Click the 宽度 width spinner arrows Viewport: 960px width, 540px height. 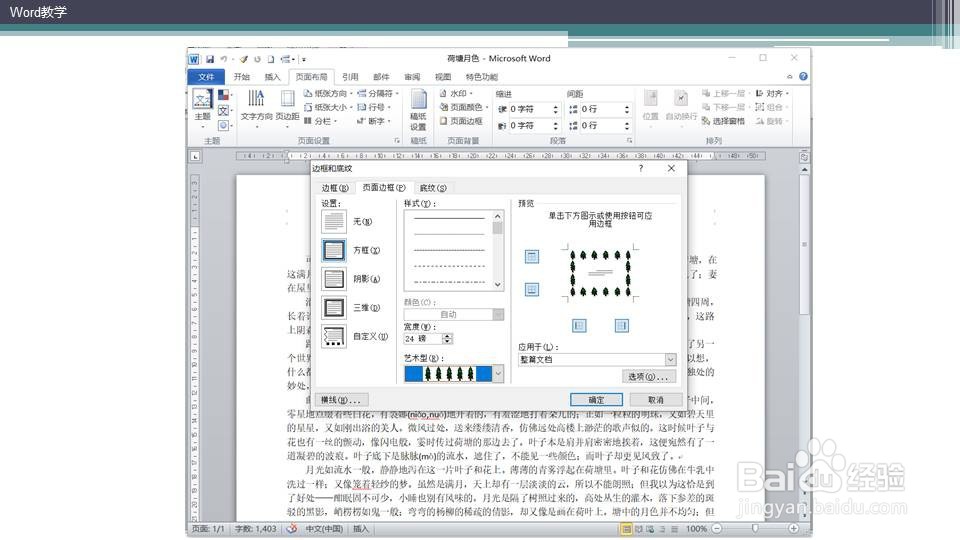pyautogui.click(x=448, y=339)
